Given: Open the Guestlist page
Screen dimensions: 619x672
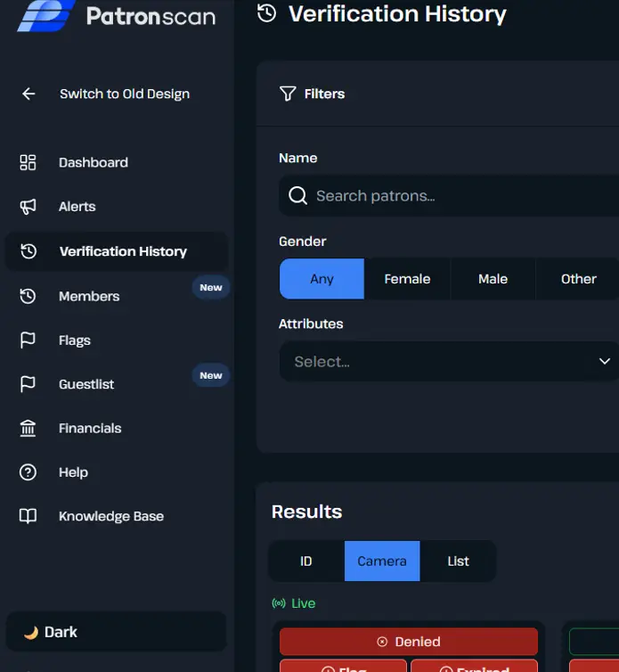Looking at the screenshot, I should [86, 384].
